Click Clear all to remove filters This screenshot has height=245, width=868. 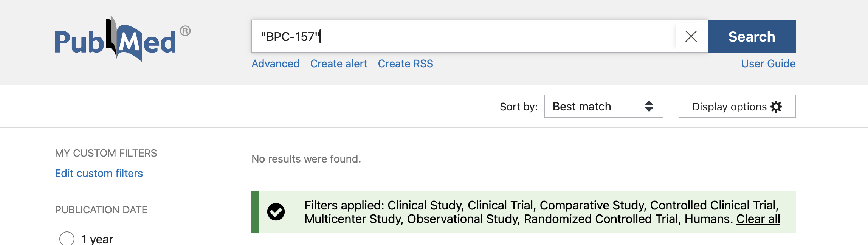click(758, 219)
